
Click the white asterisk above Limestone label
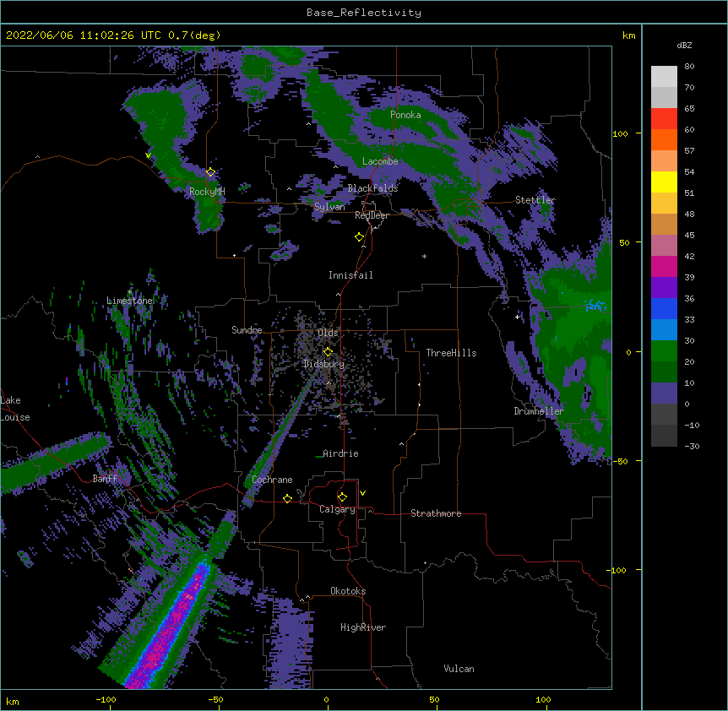coord(129,292)
